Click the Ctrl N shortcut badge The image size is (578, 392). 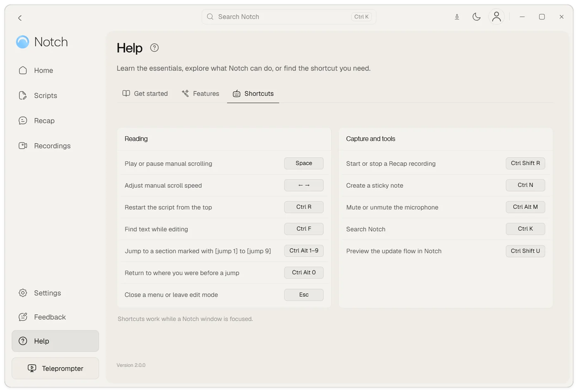526,185
